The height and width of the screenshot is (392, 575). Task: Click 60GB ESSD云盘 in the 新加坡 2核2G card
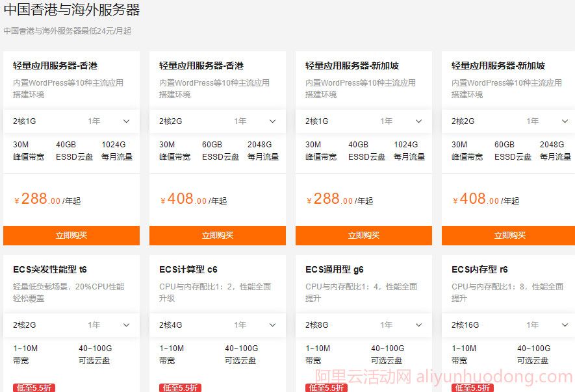[x=513, y=151]
